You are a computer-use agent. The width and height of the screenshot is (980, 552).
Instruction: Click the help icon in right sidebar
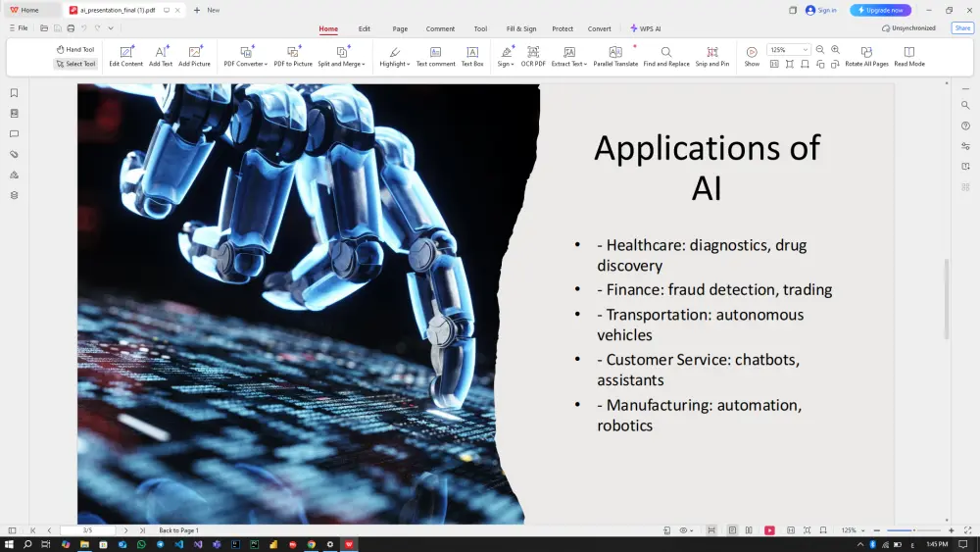click(x=965, y=125)
